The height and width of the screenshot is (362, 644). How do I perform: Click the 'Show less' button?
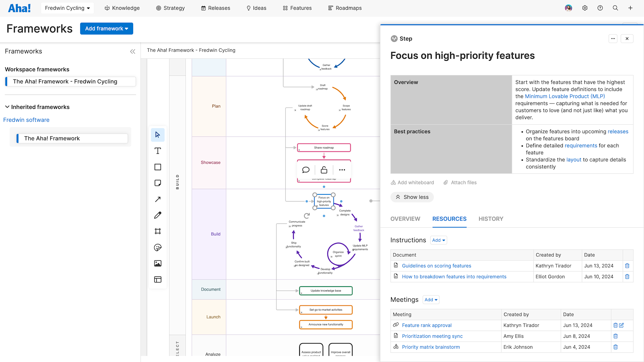(x=412, y=197)
